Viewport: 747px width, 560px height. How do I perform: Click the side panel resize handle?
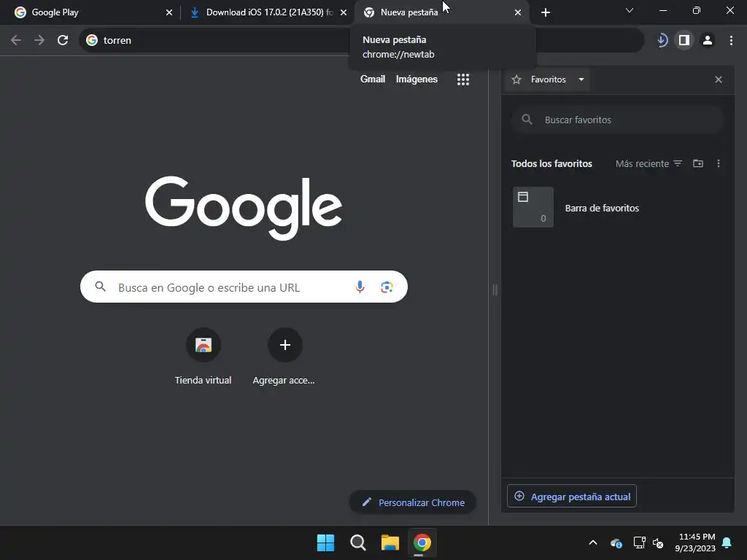pos(495,289)
